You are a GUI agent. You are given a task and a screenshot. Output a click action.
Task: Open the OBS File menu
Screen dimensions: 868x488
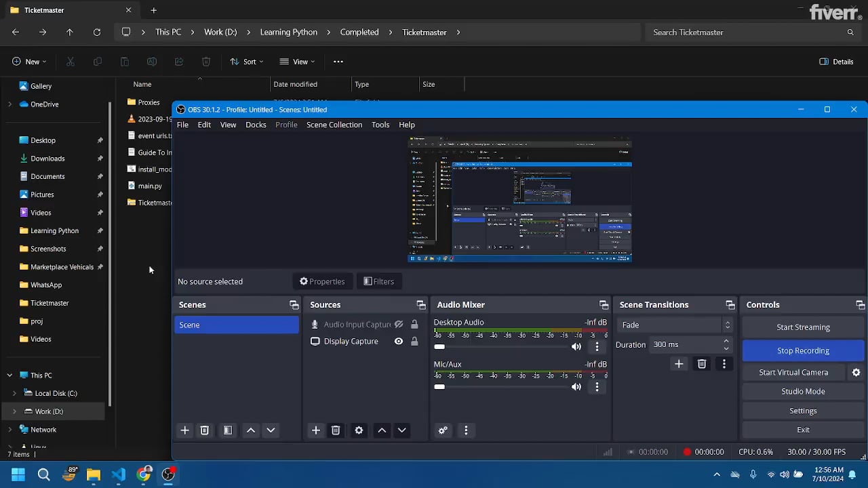[x=182, y=125]
